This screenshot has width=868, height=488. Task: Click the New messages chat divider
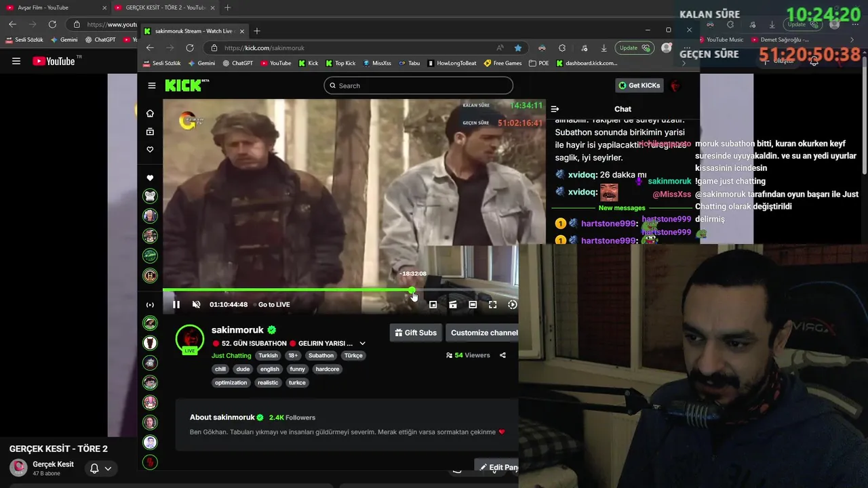pos(622,208)
